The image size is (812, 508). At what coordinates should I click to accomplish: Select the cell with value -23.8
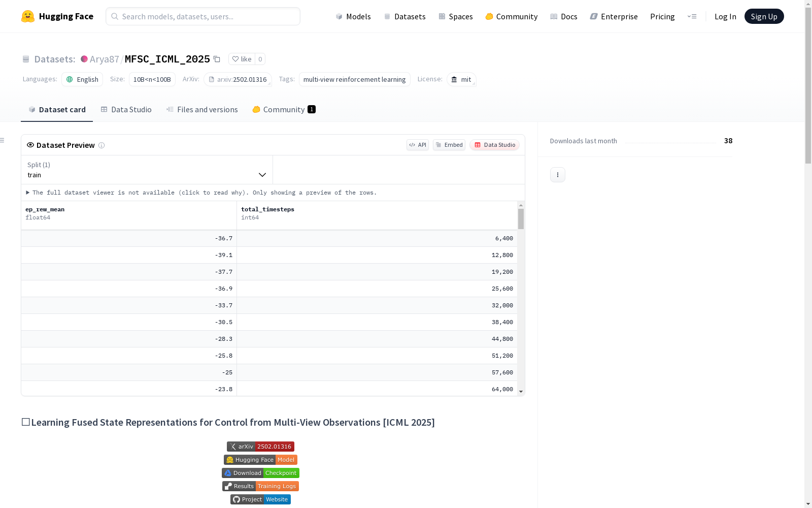tap(129, 389)
